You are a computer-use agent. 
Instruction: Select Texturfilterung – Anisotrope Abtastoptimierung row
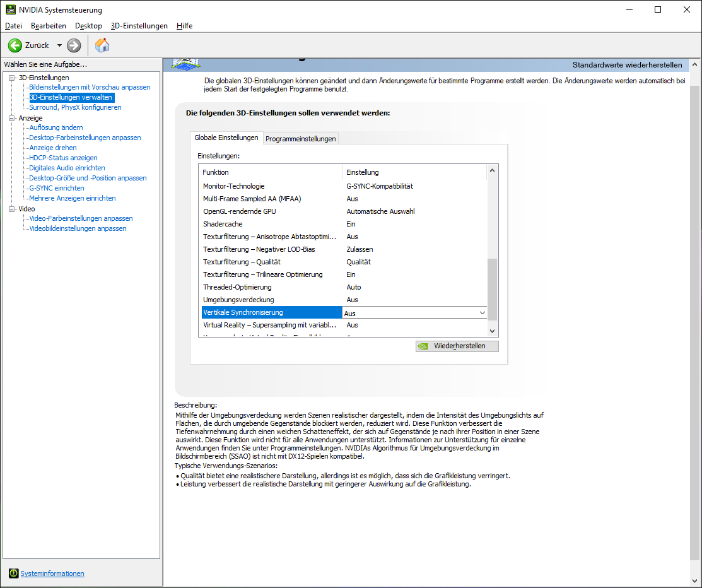click(344, 237)
